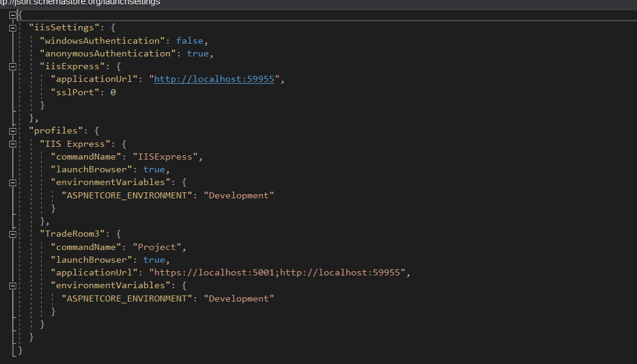Click the "profiles" key
Image resolution: width=637 pixels, height=364 pixels.
tap(56, 130)
